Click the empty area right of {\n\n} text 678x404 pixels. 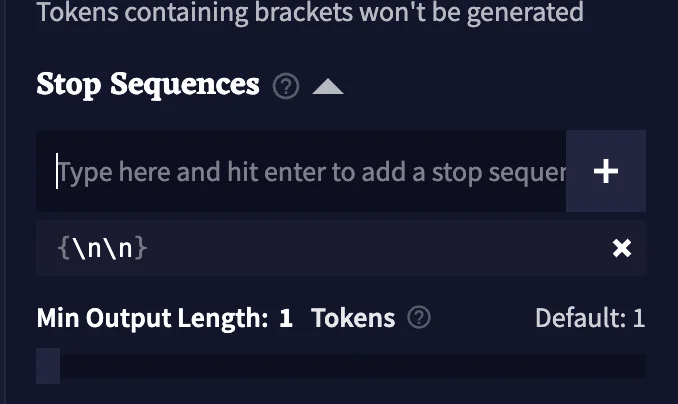376,248
